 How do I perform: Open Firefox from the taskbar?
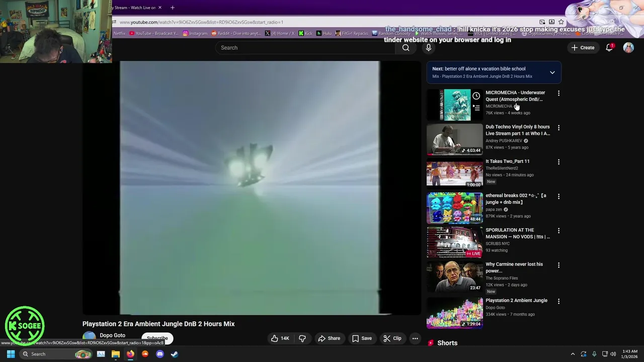[130, 354]
